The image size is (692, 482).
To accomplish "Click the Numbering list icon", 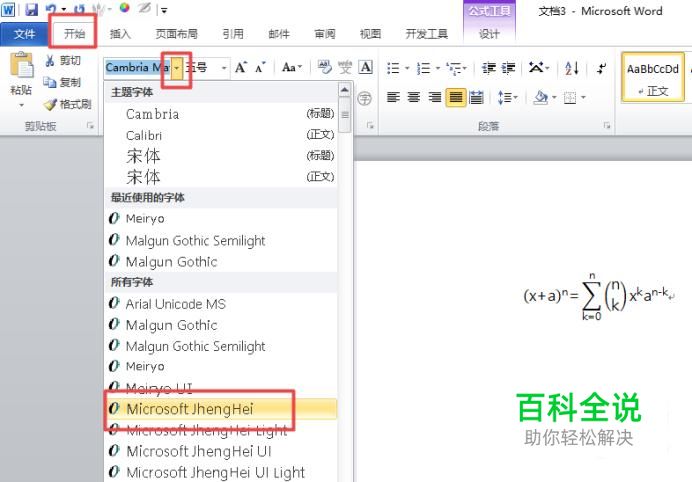I will [x=424, y=68].
